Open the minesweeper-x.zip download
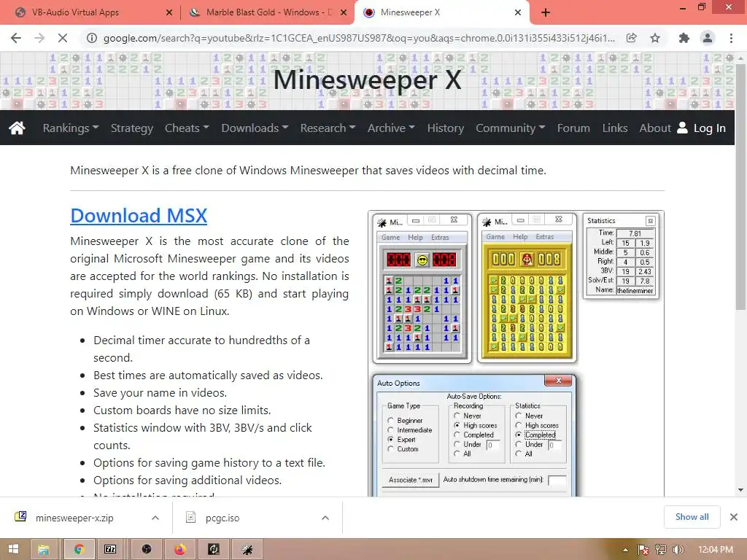The height and width of the screenshot is (560, 747). [x=74, y=518]
